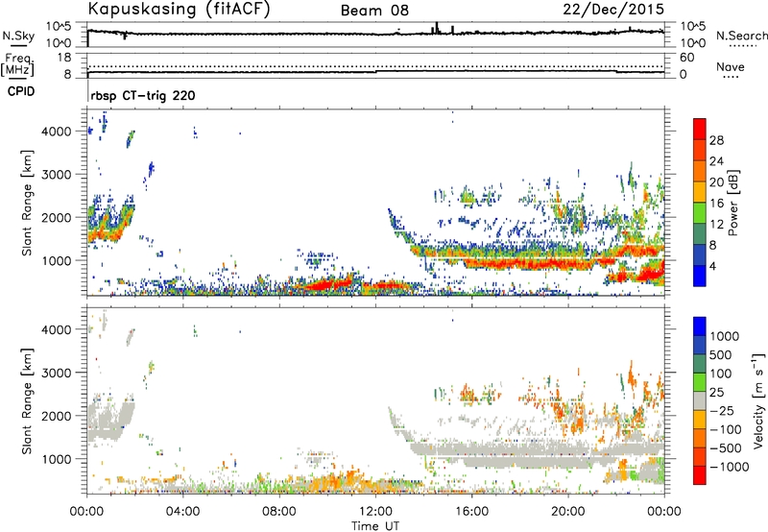
Task: Select the '60' Nave axis tick
Action: 686,58
